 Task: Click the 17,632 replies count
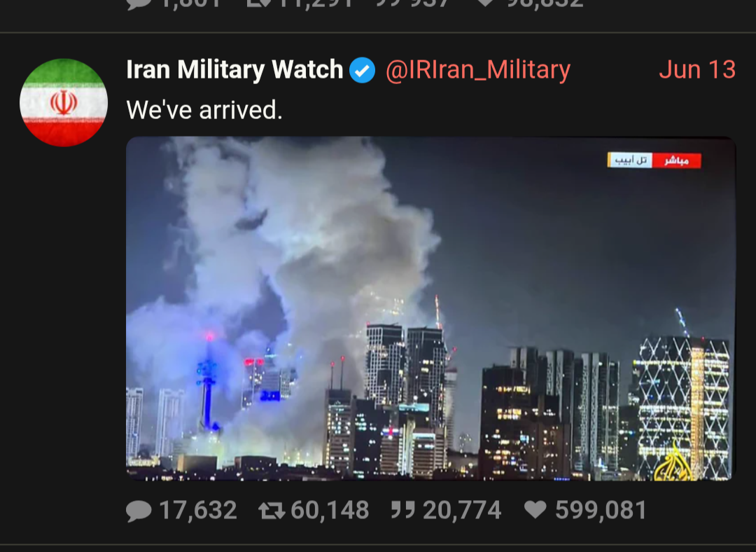click(197, 511)
